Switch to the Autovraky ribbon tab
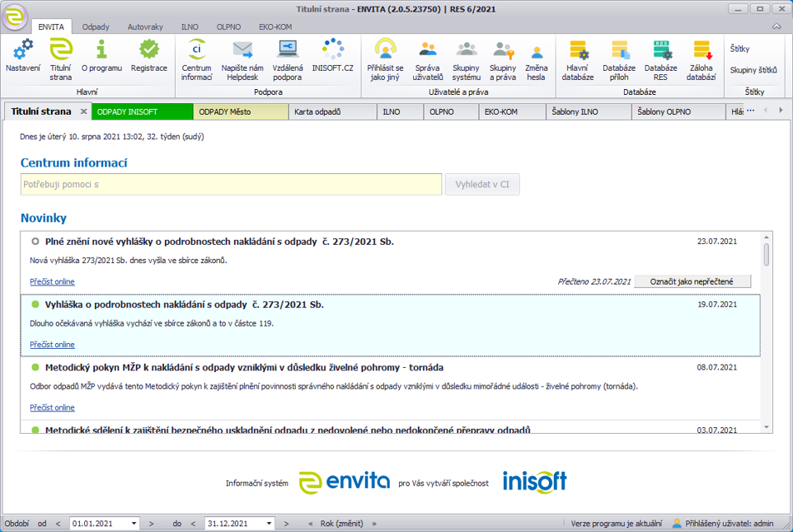The image size is (793, 532). pos(145,27)
